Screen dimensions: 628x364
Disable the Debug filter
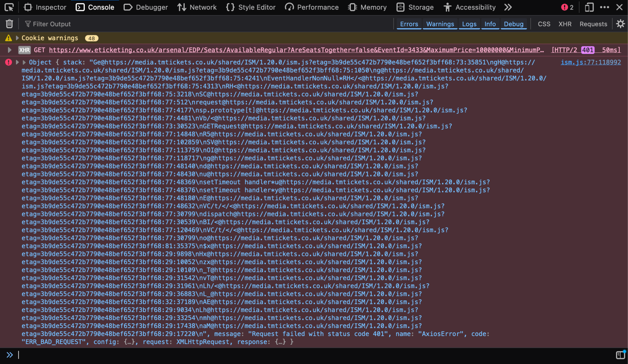click(513, 24)
